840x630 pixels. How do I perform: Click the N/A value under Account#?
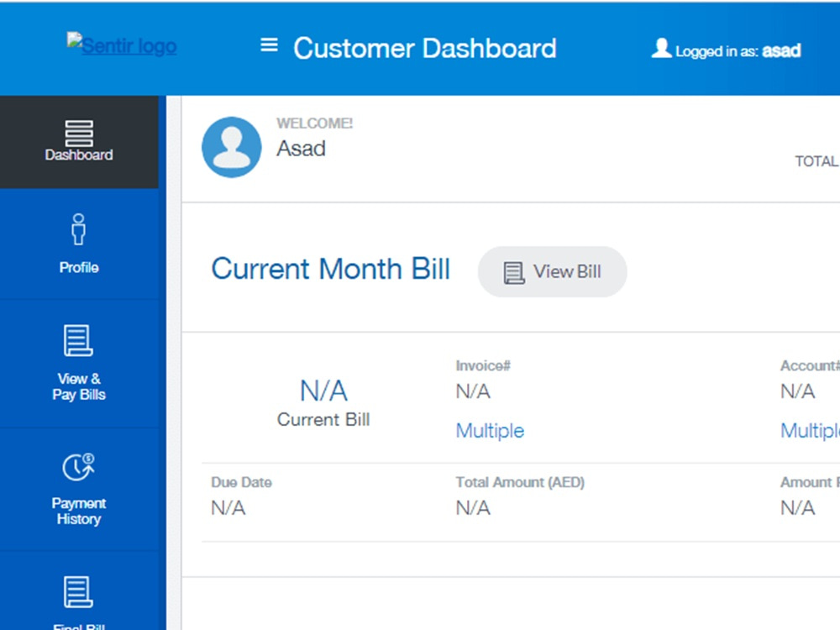[798, 391]
